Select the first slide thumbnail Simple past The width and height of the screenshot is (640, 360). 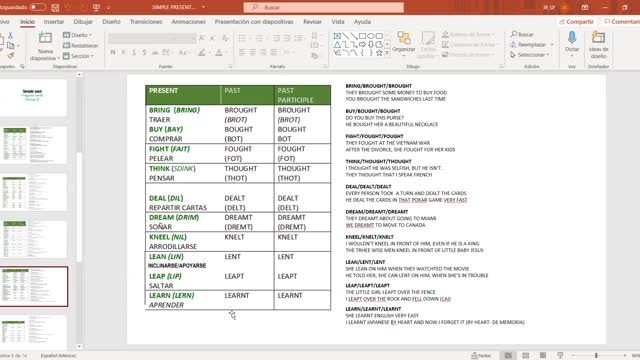(x=33, y=97)
